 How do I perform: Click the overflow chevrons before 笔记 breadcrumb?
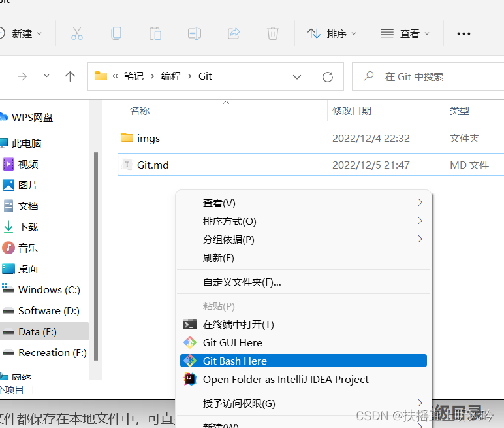click(115, 76)
